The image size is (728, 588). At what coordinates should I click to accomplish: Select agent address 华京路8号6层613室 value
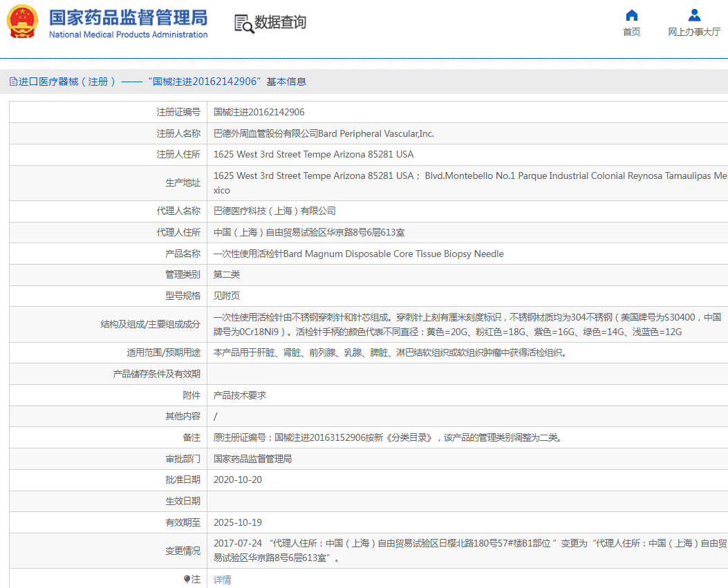click(309, 233)
